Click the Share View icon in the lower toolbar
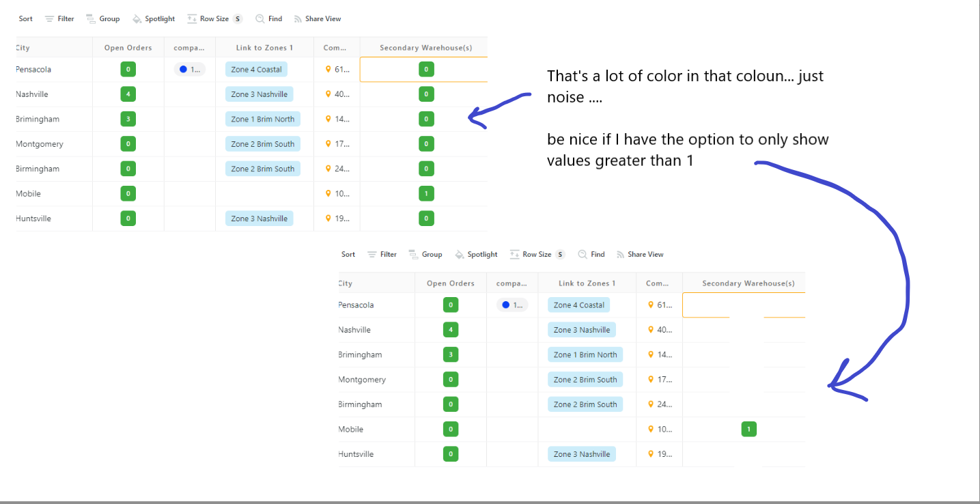The width and height of the screenshot is (980, 504). click(621, 255)
